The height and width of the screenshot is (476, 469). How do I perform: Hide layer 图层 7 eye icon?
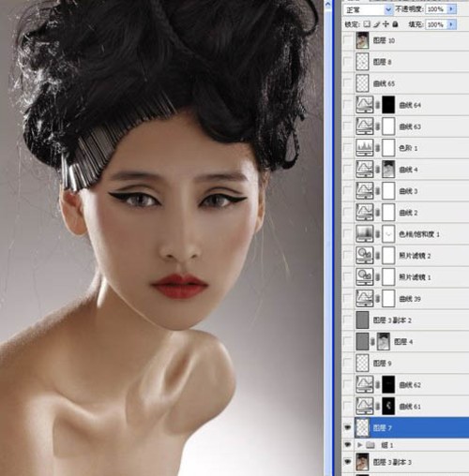tap(348, 428)
